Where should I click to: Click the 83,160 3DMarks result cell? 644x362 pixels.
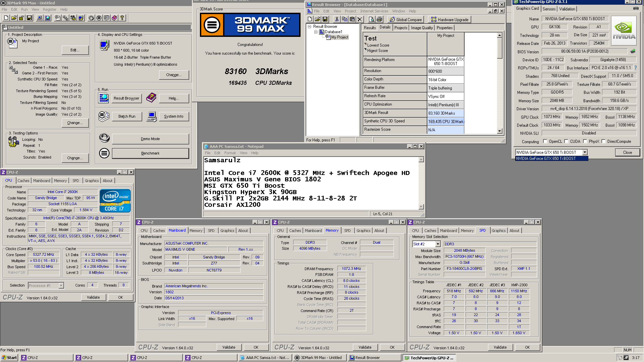click(445, 113)
